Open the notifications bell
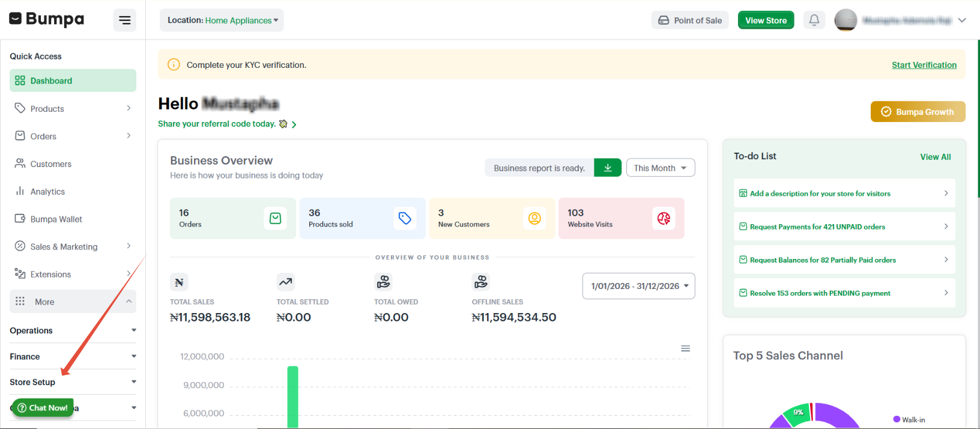The image size is (980, 429). tap(814, 20)
